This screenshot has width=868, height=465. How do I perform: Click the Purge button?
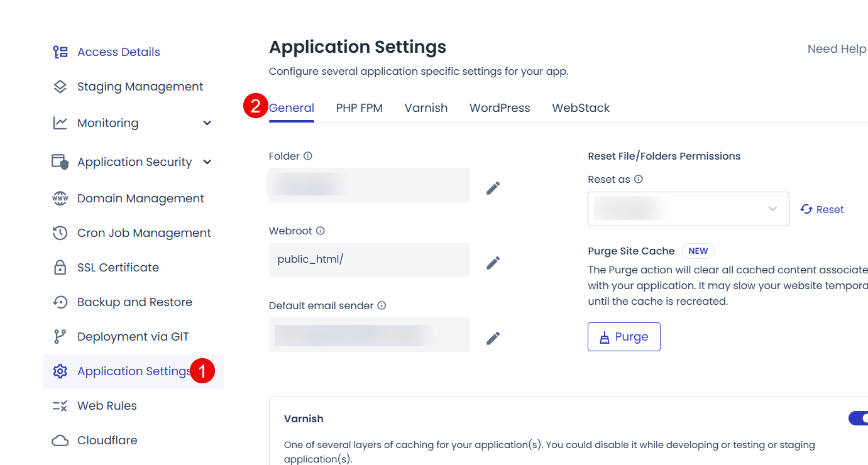tap(624, 337)
